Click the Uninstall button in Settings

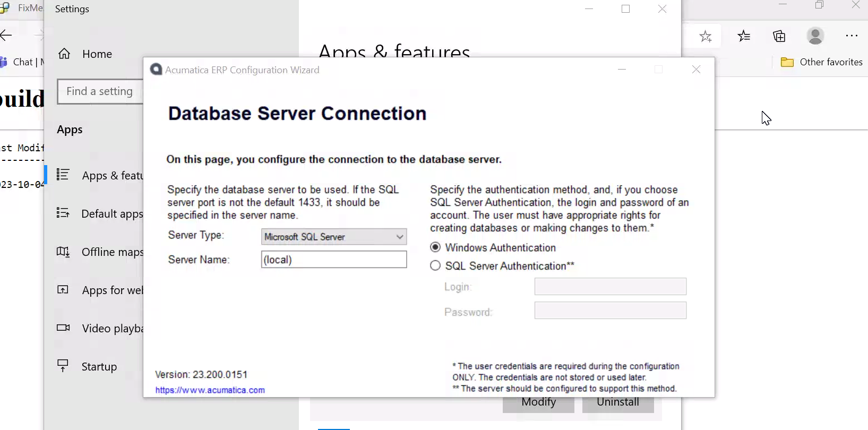[618, 404]
